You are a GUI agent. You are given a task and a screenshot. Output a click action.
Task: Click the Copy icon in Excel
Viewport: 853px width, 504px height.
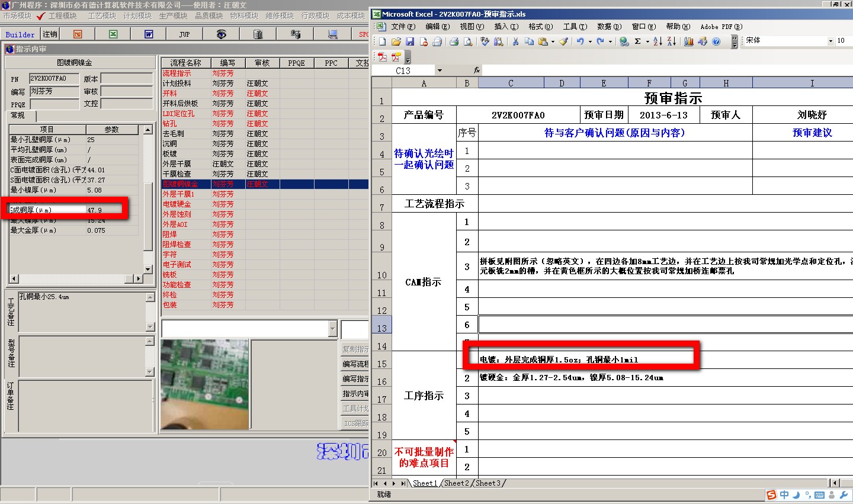529,41
